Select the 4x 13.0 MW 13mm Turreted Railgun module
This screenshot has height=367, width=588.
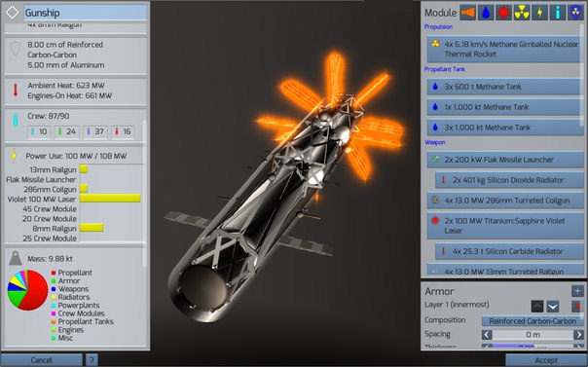pyautogui.click(x=504, y=271)
